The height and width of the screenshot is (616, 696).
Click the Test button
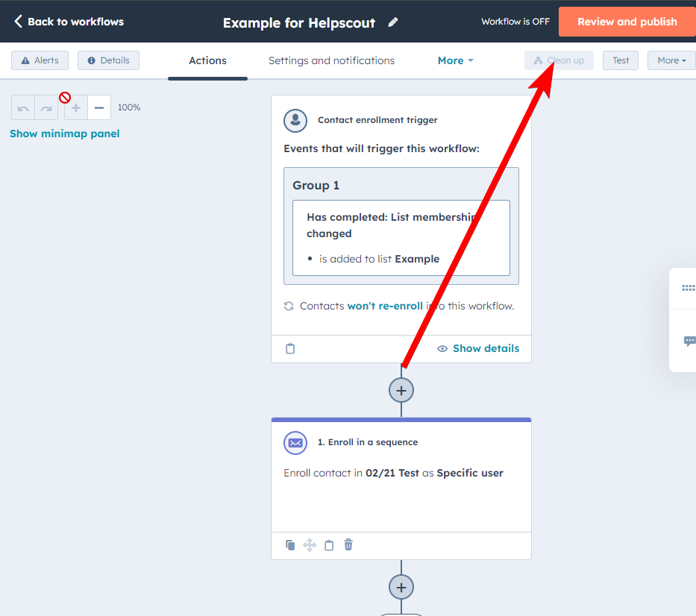coord(620,60)
